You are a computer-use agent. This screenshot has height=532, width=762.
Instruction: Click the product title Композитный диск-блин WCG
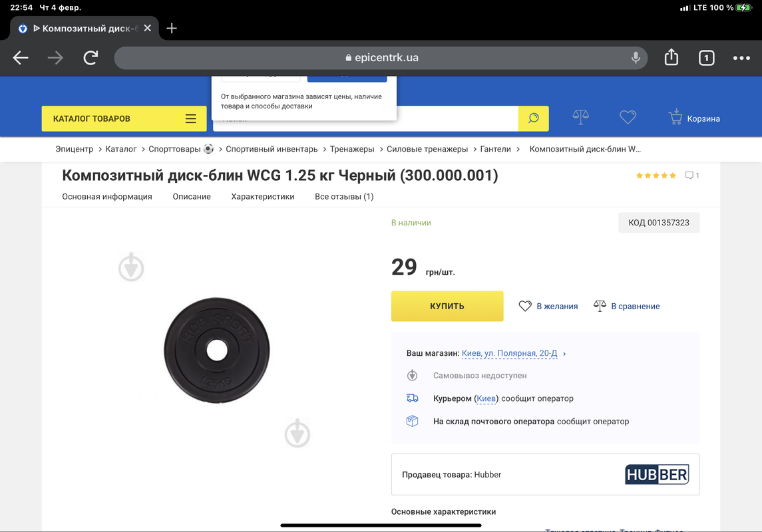pos(280,176)
